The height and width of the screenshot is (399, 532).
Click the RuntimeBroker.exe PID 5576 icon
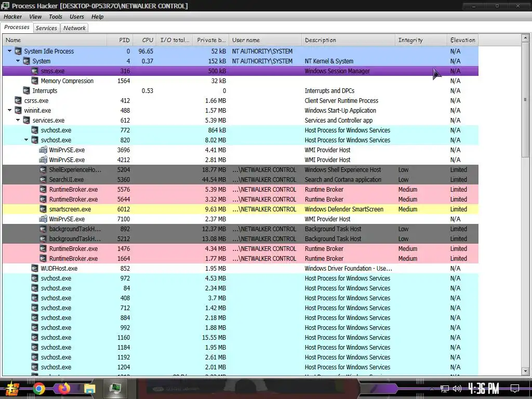(43, 189)
